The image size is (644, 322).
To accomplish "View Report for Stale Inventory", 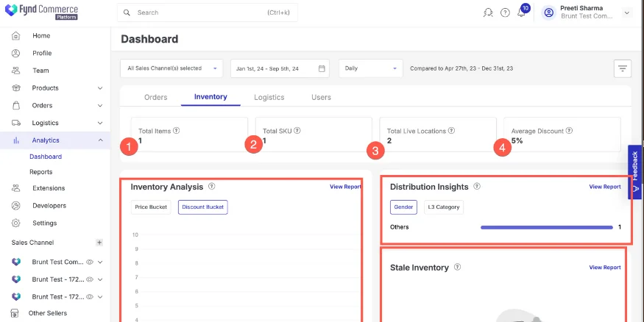I will [x=605, y=268].
